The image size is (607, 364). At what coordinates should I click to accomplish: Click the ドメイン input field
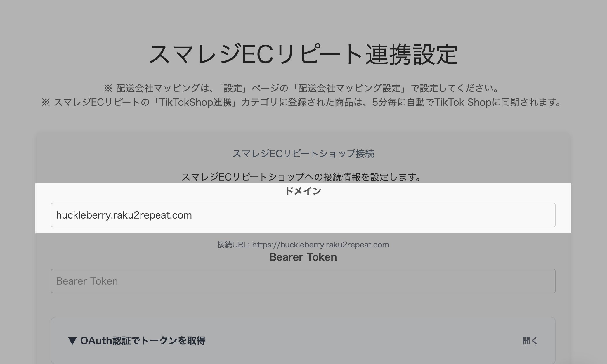click(x=303, y=215)
